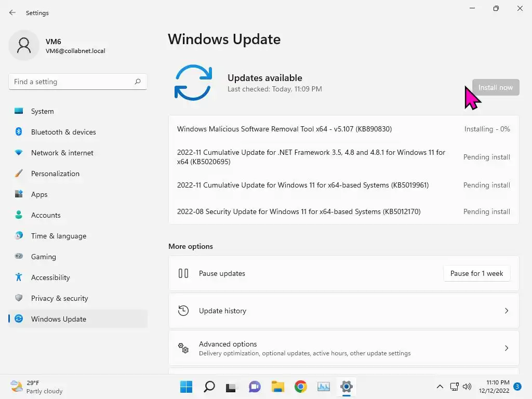The width and height of the screenshot is (532, 399).
Task: Click Last checked: Today, 11:09 PM text
Action: [274, 89]
